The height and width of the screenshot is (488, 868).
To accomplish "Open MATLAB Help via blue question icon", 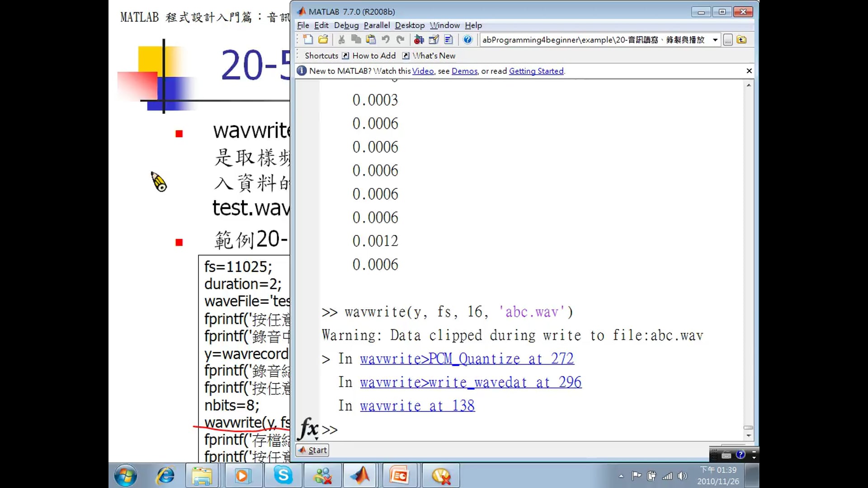I will [468, 40].
